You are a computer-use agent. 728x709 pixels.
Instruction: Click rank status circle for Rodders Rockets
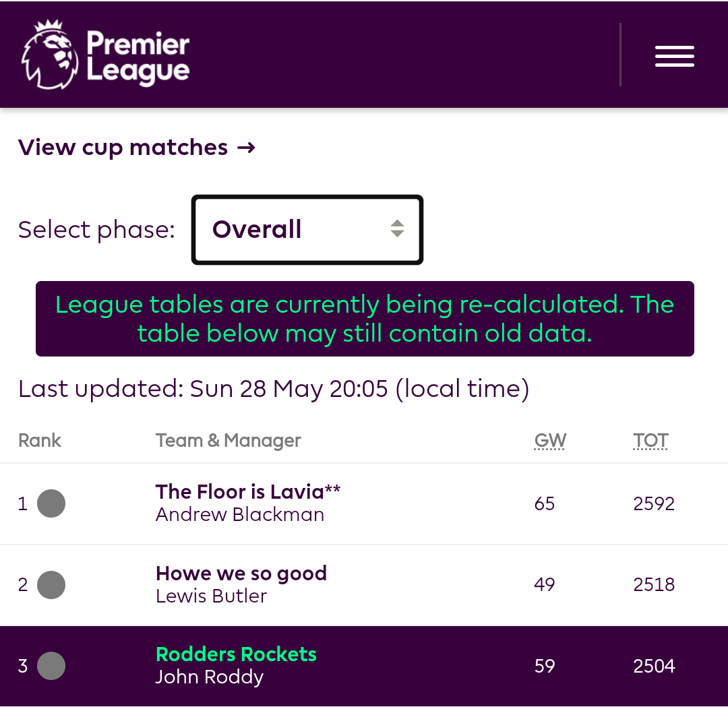[51, 666]
